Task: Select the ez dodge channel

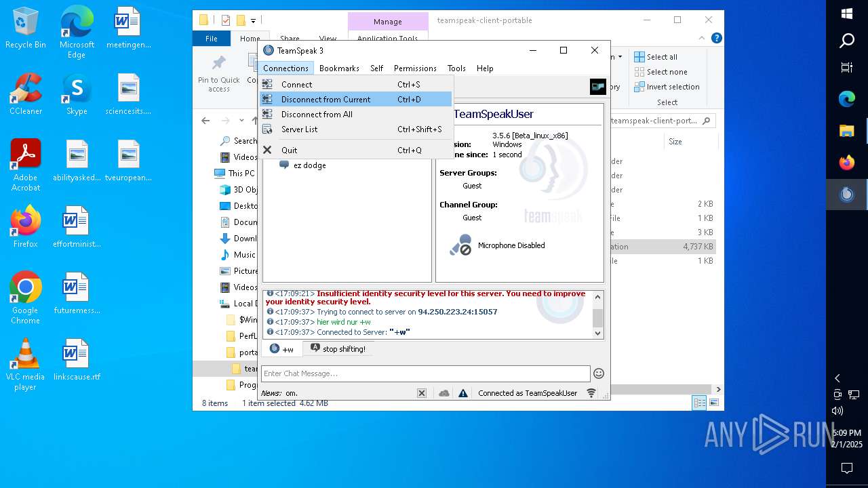Action: [x=309, y=165]
